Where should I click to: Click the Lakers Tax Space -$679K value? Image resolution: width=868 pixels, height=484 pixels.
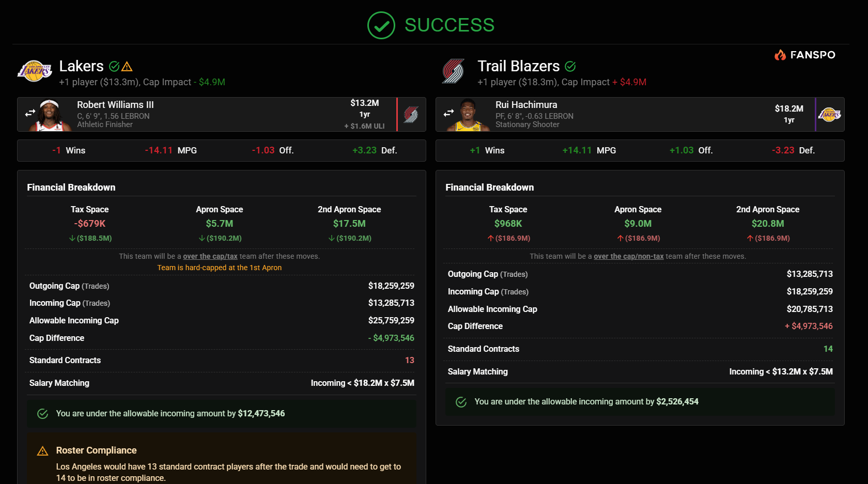(90, 224)
